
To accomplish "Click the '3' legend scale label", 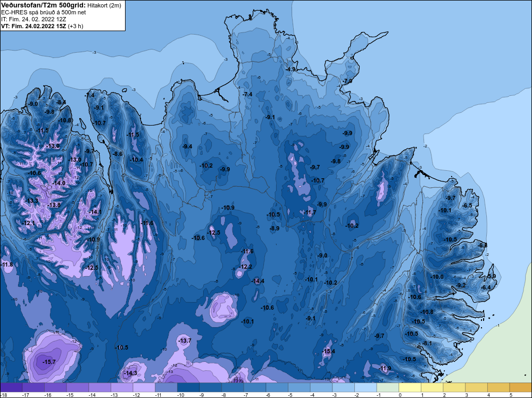I will coord(467,395).
